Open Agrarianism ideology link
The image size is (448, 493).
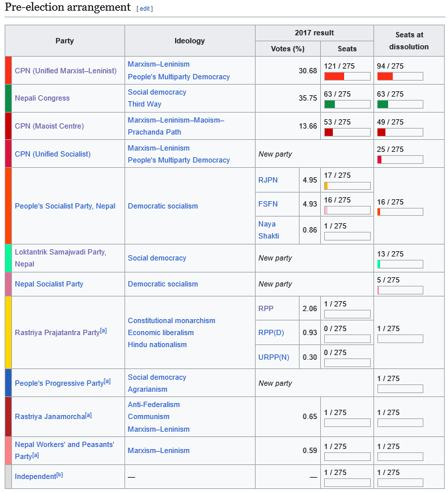(x=148, y=389)
